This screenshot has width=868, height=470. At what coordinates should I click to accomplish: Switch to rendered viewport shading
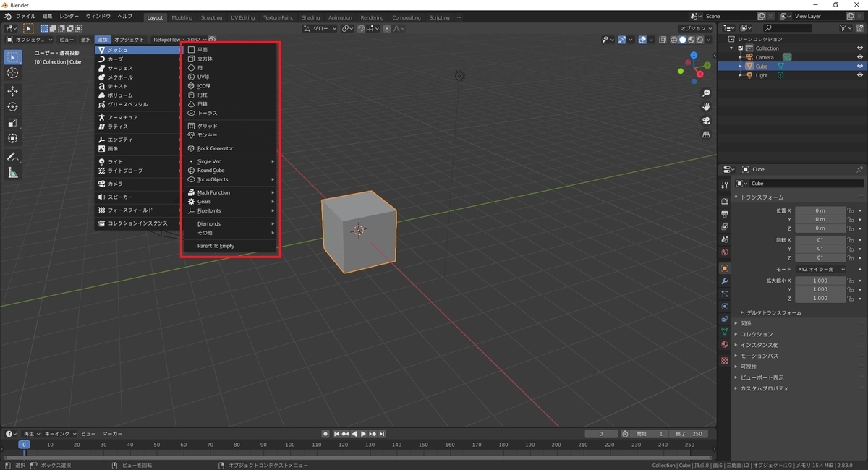[x=700, y=40]
